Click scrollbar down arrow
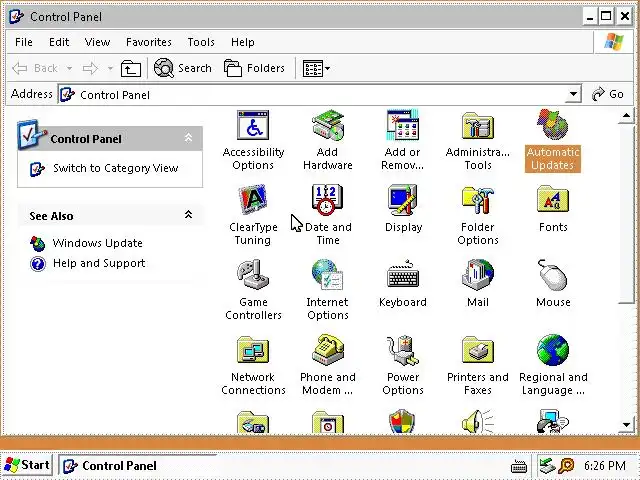 626,425
